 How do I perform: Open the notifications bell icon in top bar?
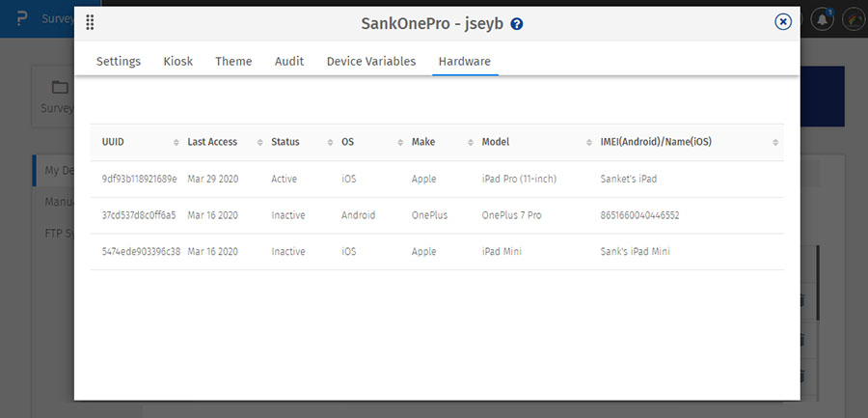823,19
